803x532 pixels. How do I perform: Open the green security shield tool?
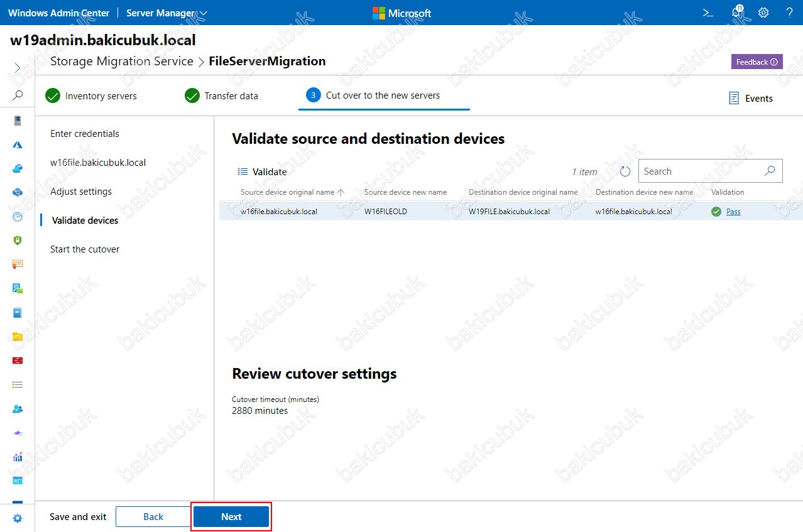click(18, 240)
